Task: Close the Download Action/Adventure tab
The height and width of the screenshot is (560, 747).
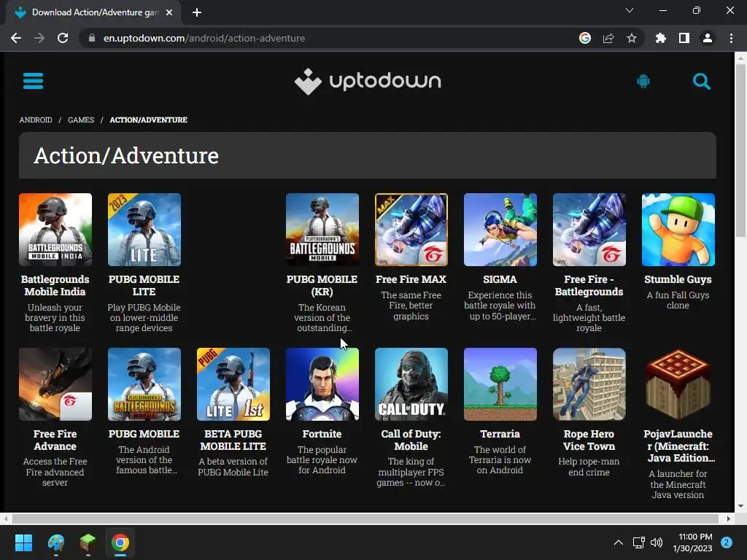Action: (x=169, y=12)
